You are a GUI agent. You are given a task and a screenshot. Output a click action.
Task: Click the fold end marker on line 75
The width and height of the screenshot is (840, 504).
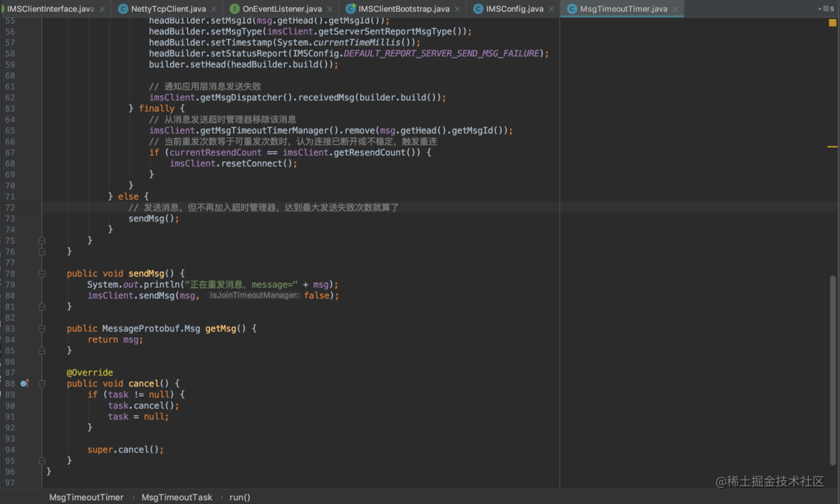coord(42,240)
